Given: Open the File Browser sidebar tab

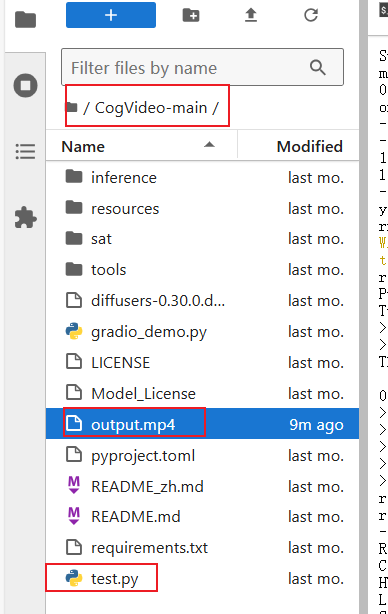Looking at the screenshot, I should click(x=25, y=20).
